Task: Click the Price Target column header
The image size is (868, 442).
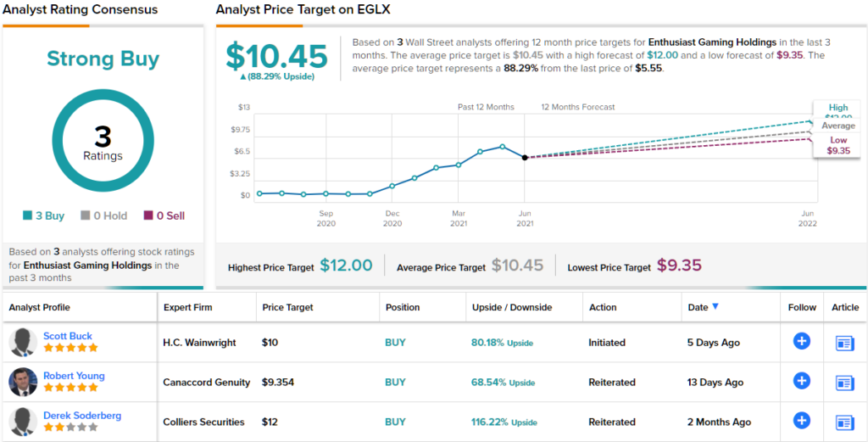Action: pos(287,307)
